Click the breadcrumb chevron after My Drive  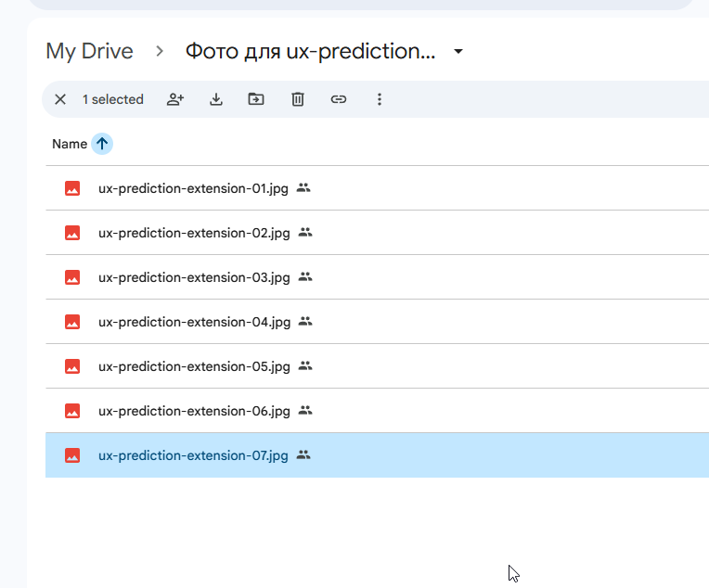pyautogui.click(x=160, y=51)
